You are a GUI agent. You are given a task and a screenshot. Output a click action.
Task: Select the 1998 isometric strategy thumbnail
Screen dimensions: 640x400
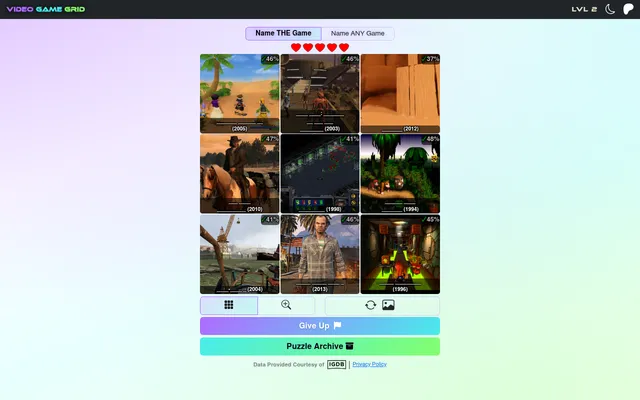pos(320,174)
